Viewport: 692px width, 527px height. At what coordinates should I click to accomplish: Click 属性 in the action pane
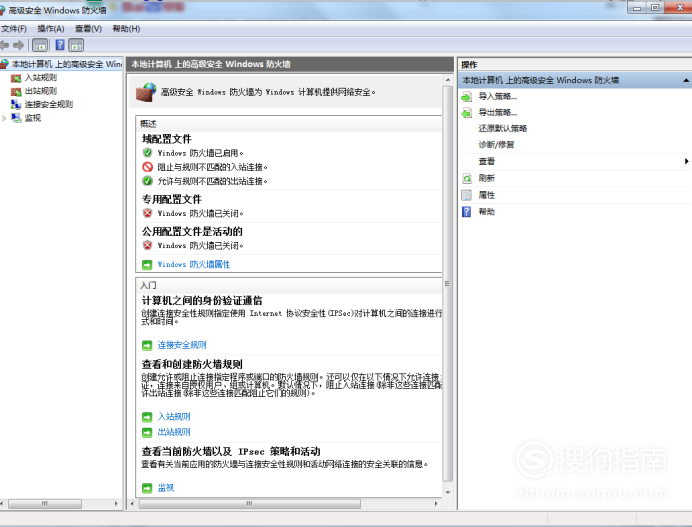tap(486, 195)
